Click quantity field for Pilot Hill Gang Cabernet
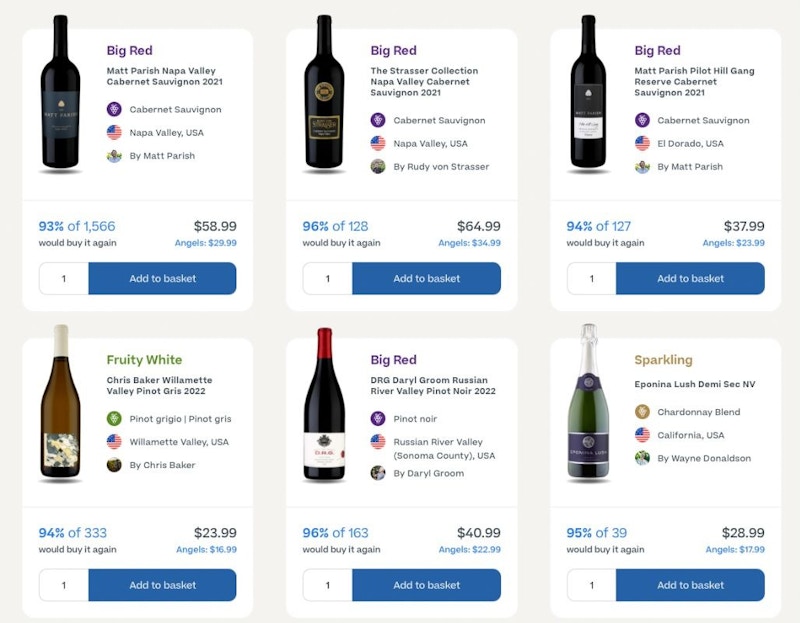800x623 pixels. tap(591, 279)
